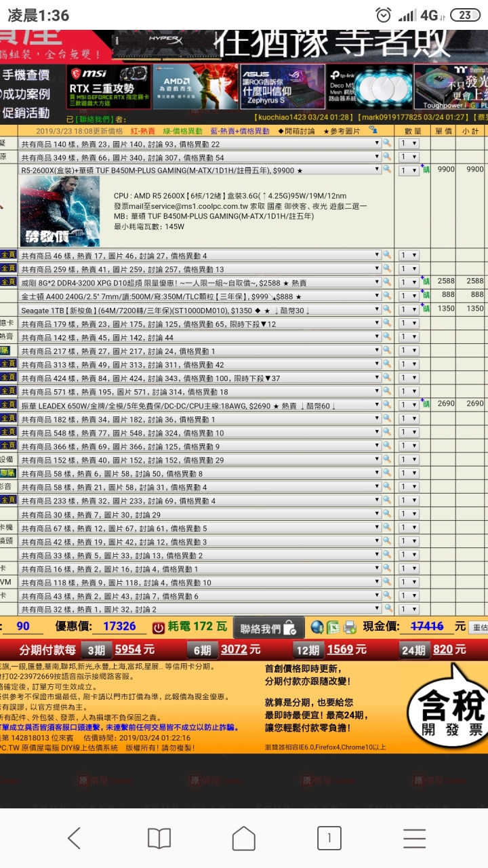Tap the browser home icon
The image size is (488, 868).
244,838
